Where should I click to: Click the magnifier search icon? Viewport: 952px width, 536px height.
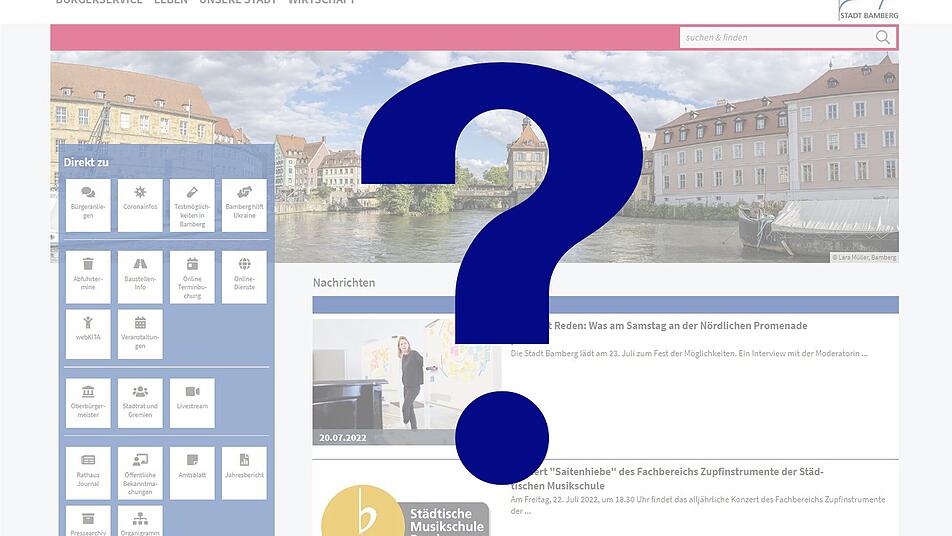[x=883, y=38]
